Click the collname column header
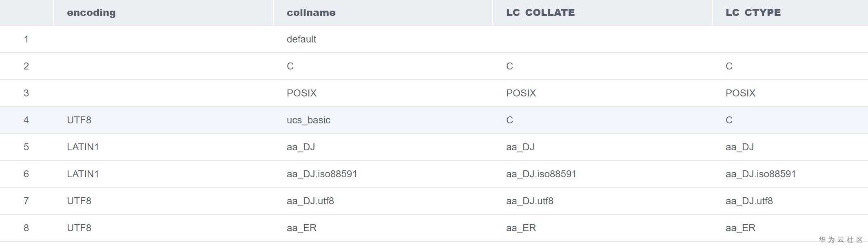This screenshot has width=868, height=250. (311, 13)
